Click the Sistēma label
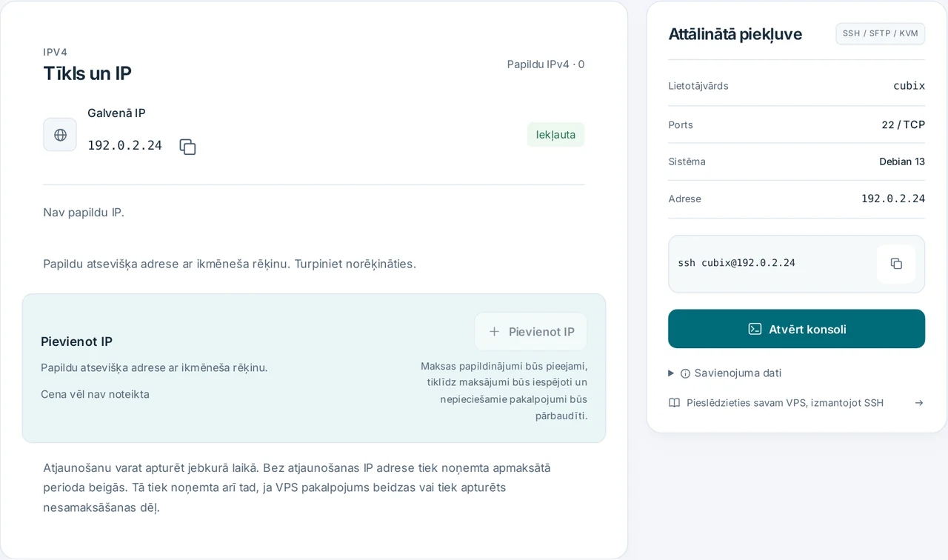Viewport: 948px width, 560px height. coord(687,161)
